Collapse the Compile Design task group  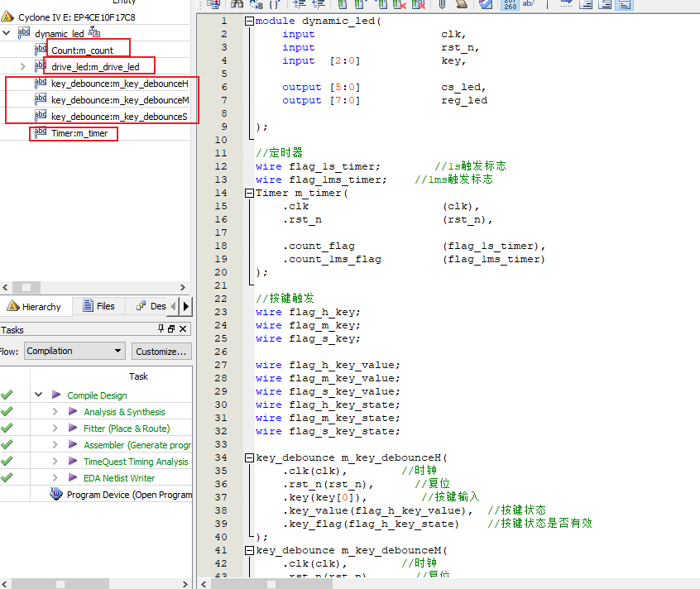point(38,395)
